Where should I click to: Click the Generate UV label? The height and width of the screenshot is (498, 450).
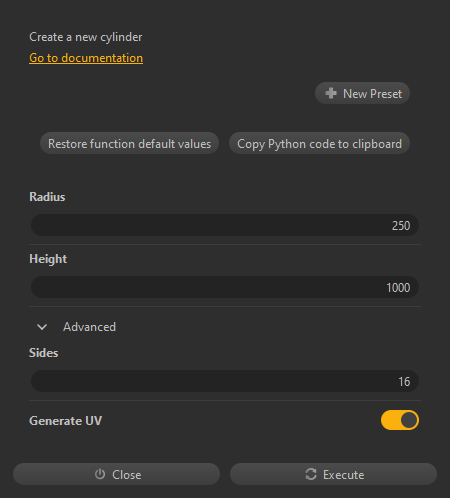click(x=66, y=421)
